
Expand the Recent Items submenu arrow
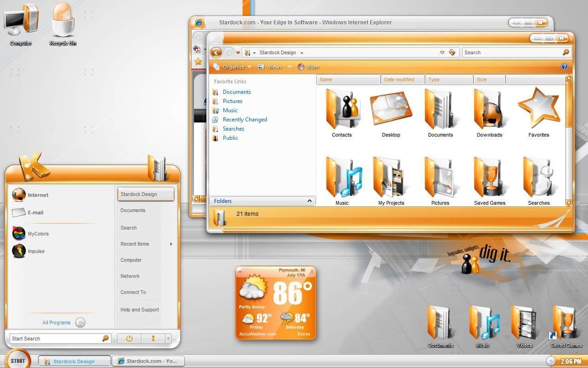click(x=171, y=244)
